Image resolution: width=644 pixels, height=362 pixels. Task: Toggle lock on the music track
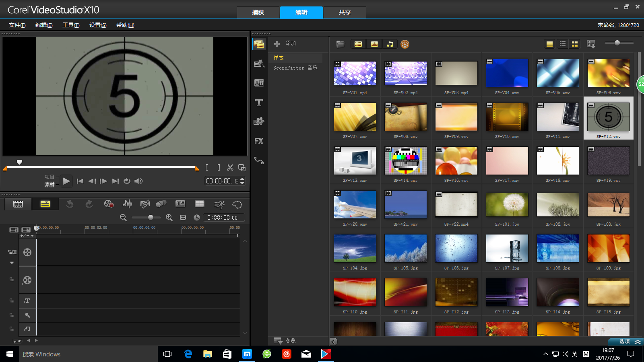pos(12,329)
